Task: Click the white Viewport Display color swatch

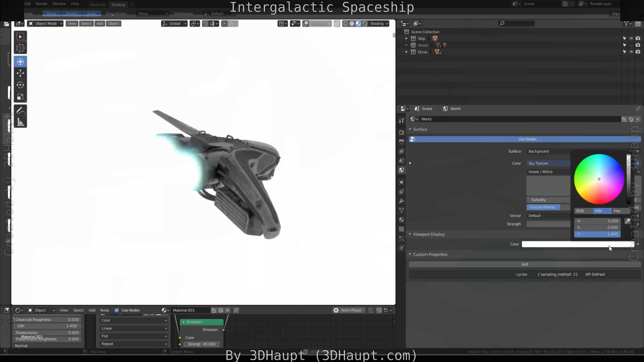Action: (575, 244)
